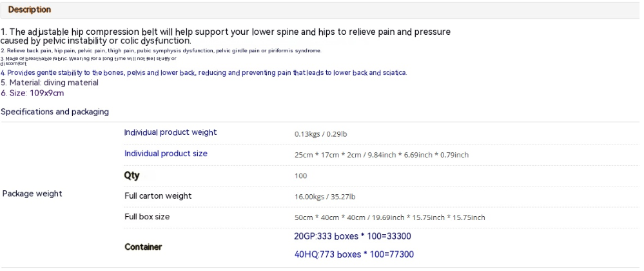Open the Description tab header
This screenshot has height=271, width=644.
click(x=30, y=10)
